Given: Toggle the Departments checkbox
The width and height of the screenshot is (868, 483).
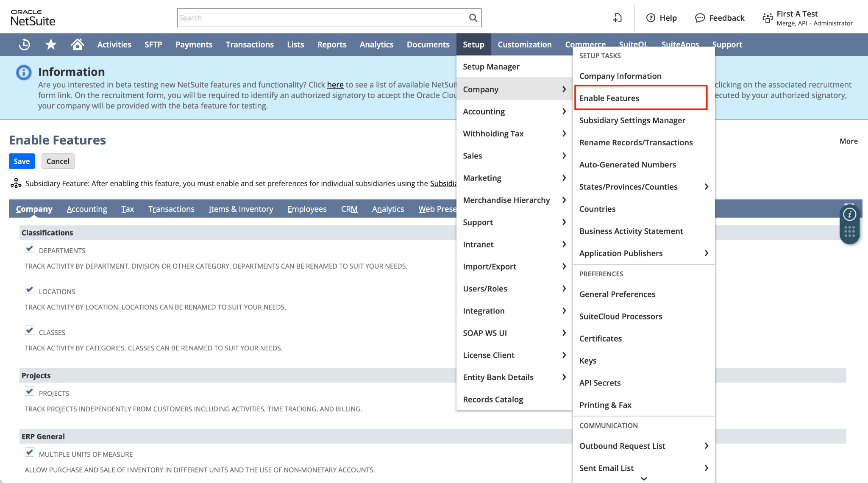Looking at the screenshot, I should [x=30, y=249].
